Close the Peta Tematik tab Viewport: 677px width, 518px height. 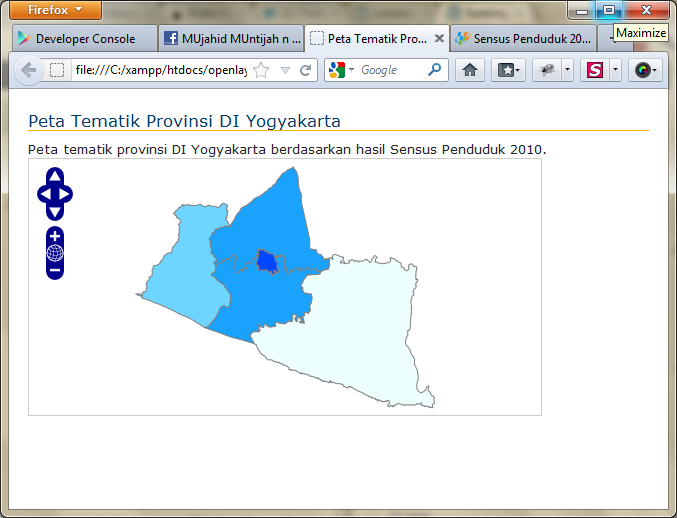coord(439,39)
